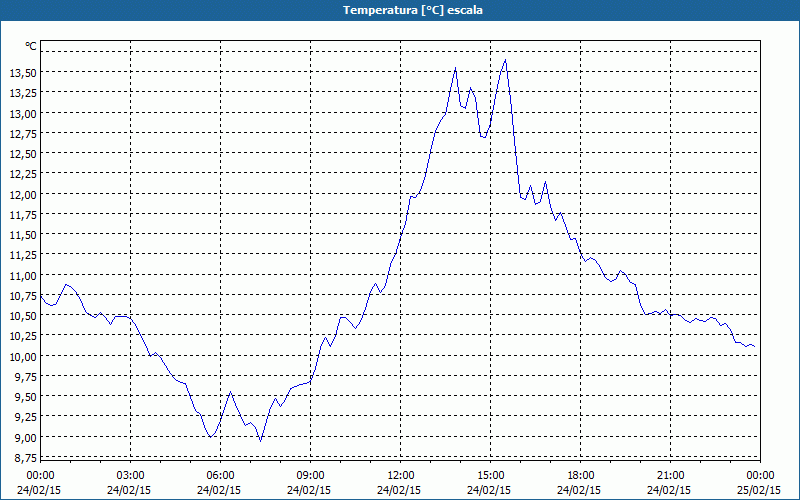Click the 9,25 temperature label
800x500 pixels.
pos(26,417)
